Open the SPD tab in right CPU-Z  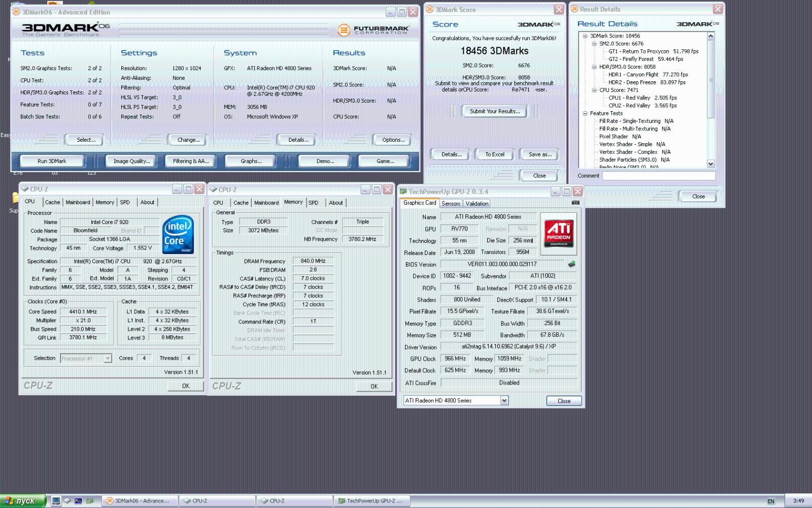[314, 203]
